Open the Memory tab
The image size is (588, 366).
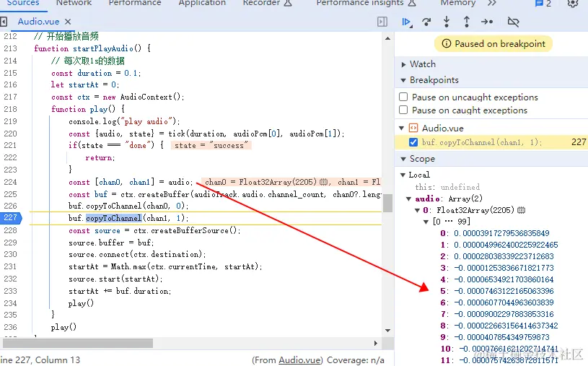458,3
